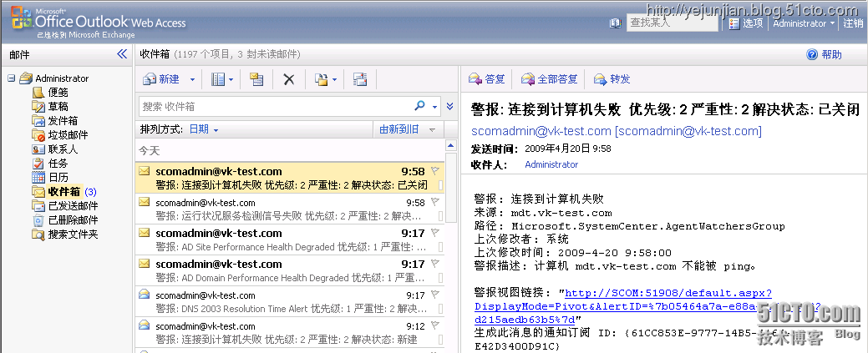Screen dimensions: 868x353
Task: Click sort direction arrow beside 由新到旧
Action: click(433, 129)
